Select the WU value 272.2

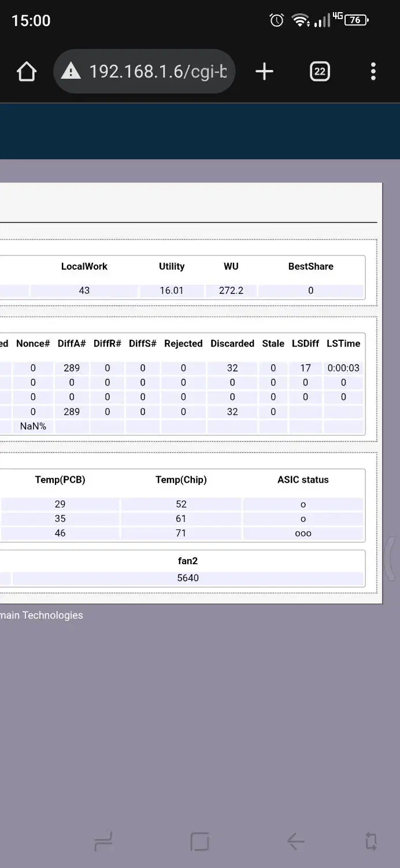pos(231,291)
